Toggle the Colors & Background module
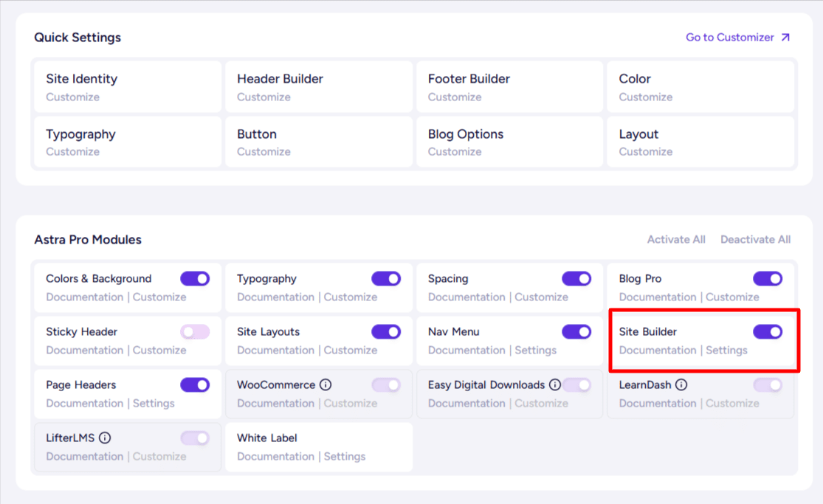The width and height of the screenshot is (823, 504). [x=195, y=279]
